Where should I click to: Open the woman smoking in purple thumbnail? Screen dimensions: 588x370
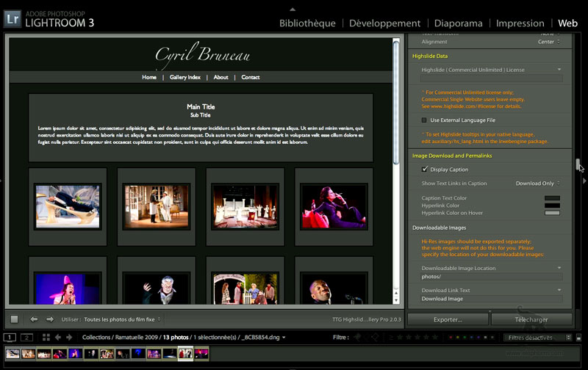tap(334, 206)
